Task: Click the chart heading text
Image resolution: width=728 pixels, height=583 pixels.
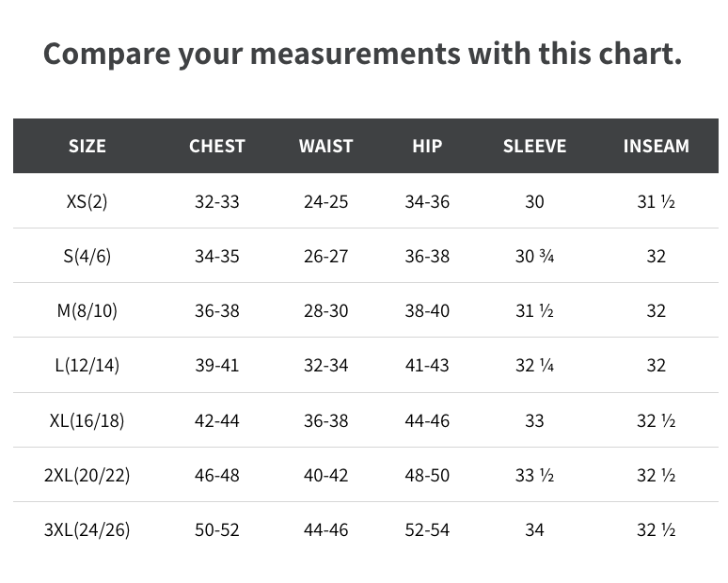Action: point(363,55)
